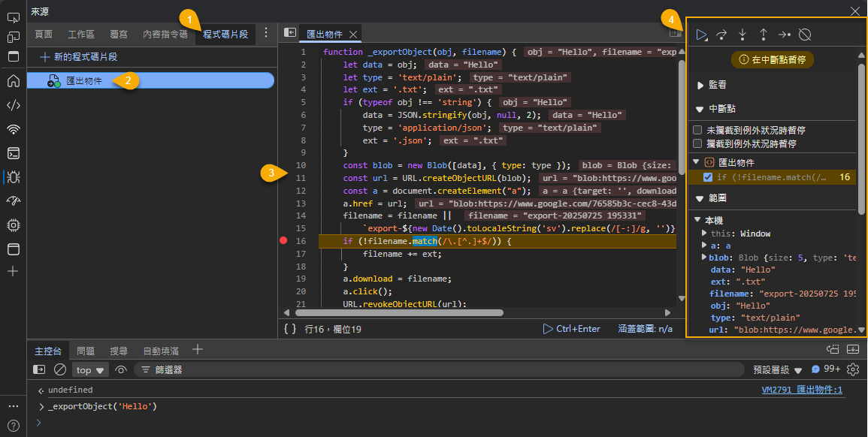
Task: Resume script execution with the play icon
Action: [x=700, y=35]
